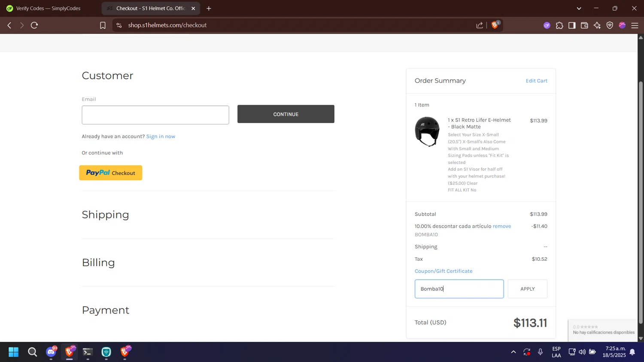Click the ESP LAA language indicator
Screen dimensions: 644x362
coord(556,352)
